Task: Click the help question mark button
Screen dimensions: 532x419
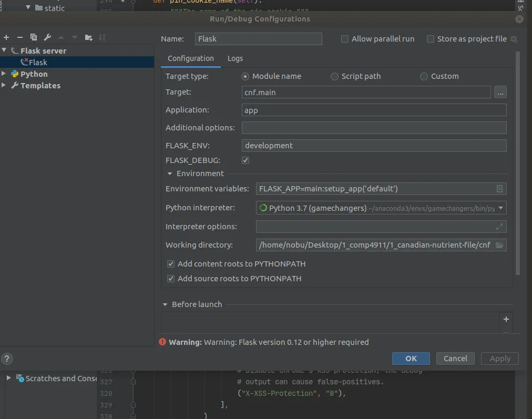Action: coord(7,359)
